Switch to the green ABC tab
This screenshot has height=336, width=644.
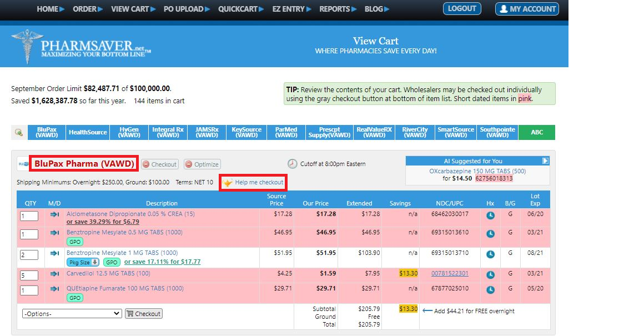click(x=537, y=132)
